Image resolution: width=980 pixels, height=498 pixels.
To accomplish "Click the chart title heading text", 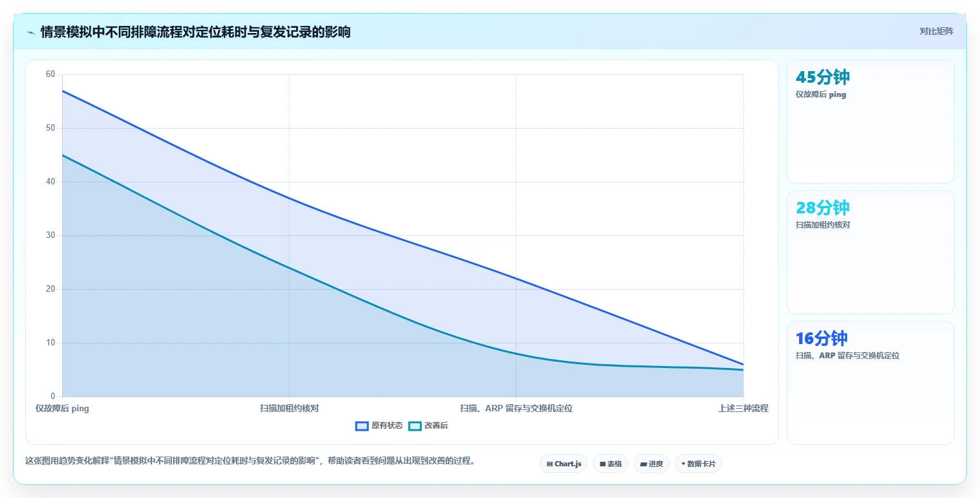I will click(x=195, y=32).
